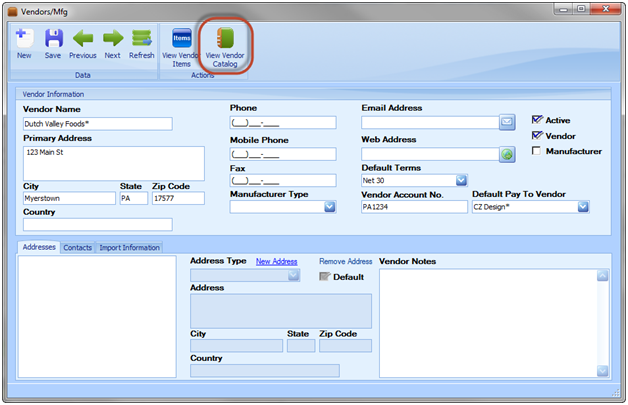Switch to the Contacts tab

pos(77,247)
